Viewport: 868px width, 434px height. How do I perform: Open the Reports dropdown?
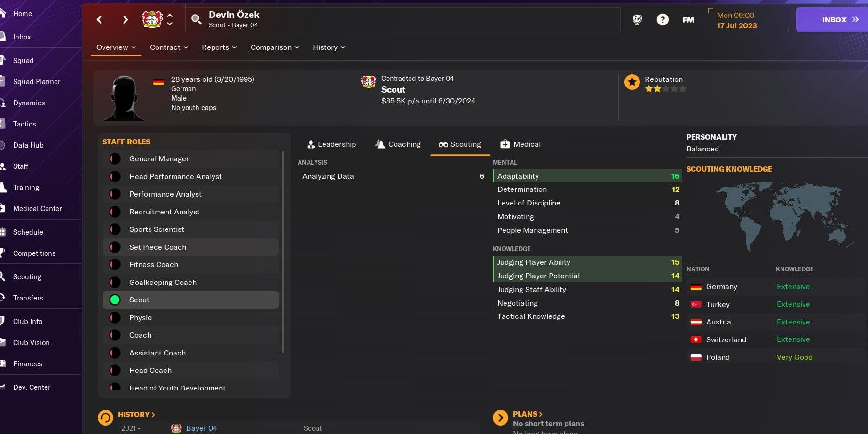219,47
